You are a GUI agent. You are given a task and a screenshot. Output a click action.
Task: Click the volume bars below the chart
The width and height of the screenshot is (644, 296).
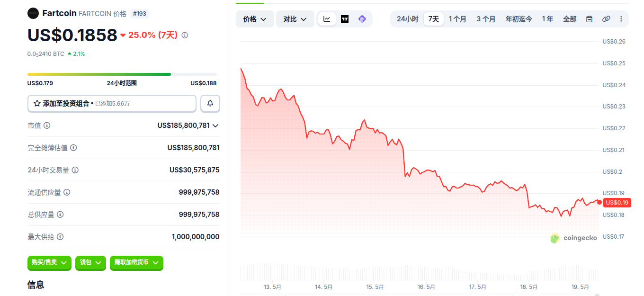point(420,271)
